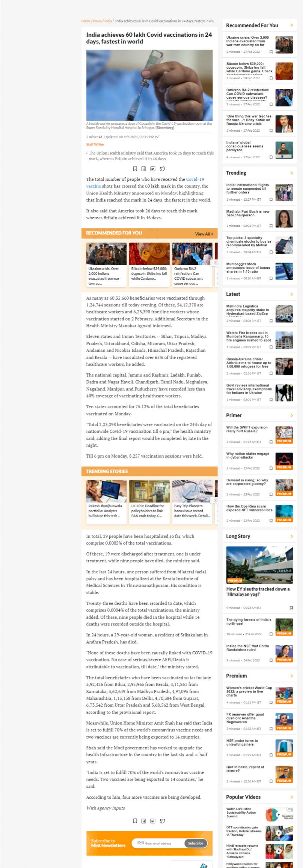Click the top bookmark icon under the article summary
The image size is (303, 868).
tap(135, 169)
